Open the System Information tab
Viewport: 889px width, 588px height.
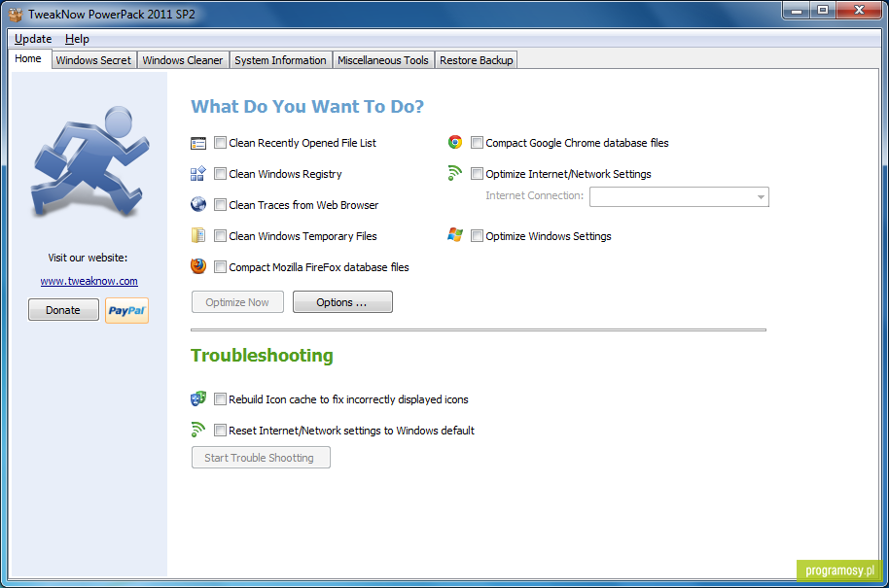[x=281, y=60]
